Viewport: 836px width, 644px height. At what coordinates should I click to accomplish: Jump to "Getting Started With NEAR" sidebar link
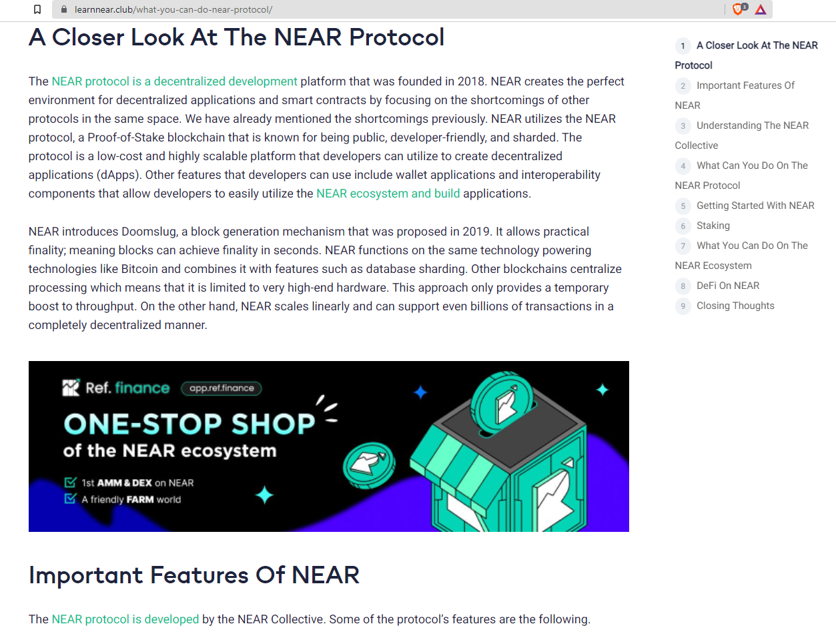pyautogui.click(x=755, y=205)
